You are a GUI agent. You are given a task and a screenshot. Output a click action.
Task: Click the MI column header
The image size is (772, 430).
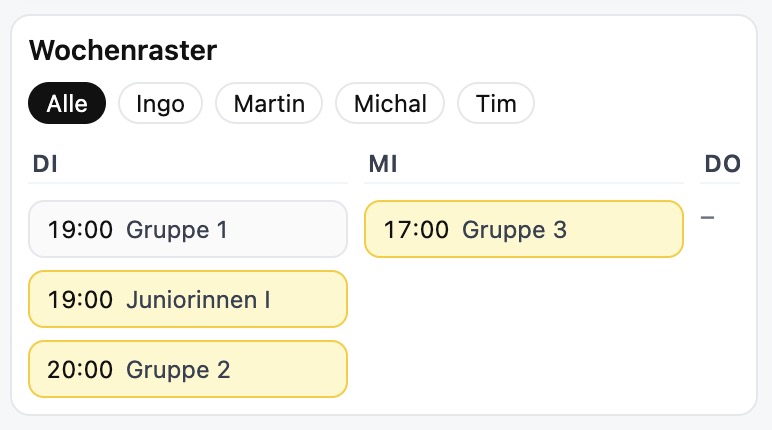(x=383, y=164)
